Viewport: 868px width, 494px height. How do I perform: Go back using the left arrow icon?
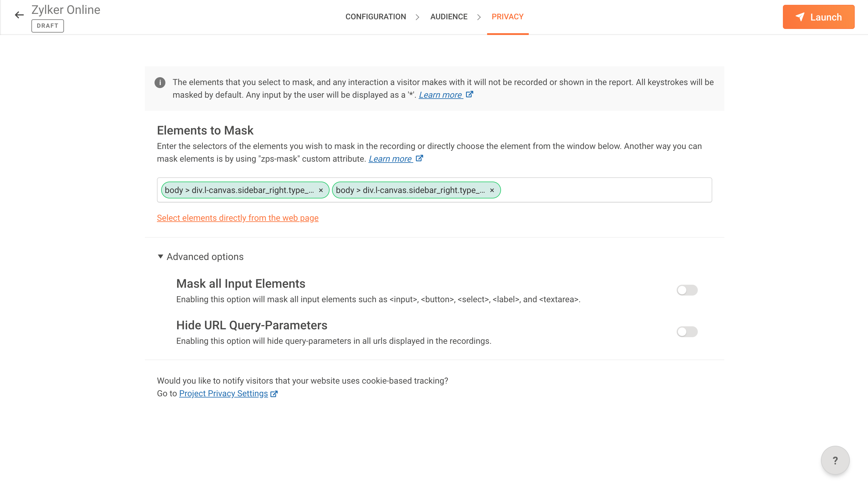19,15
